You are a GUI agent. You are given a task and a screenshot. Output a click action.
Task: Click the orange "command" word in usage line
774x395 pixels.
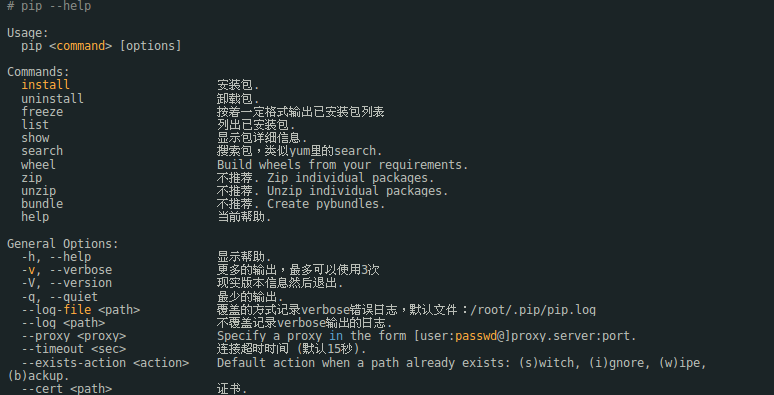(x=81, y=46)
